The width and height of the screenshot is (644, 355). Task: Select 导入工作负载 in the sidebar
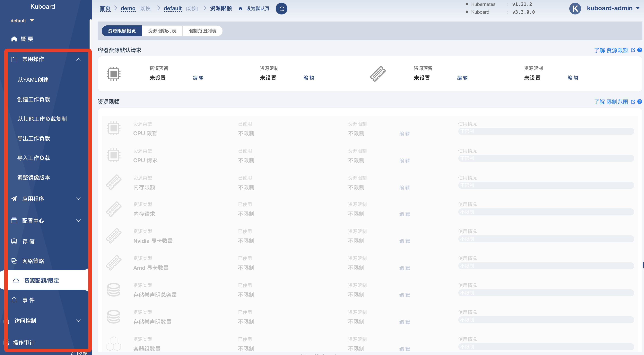click(33, 158)
